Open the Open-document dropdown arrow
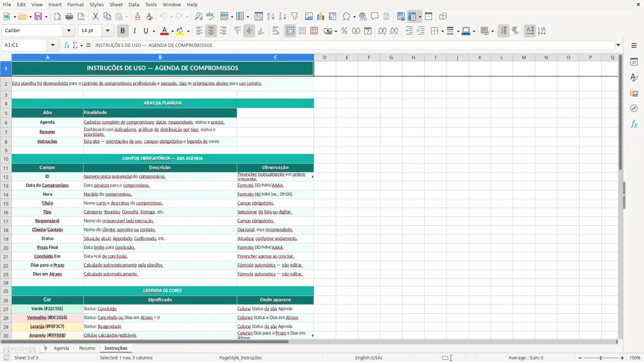This screenshot has width=644, height=362. pos(30,17)
